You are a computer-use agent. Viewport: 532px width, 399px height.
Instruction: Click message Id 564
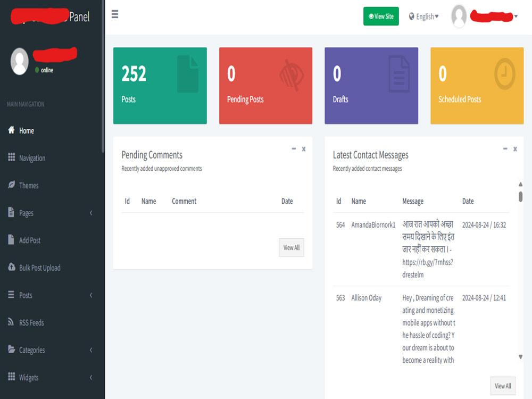(x=340, y=225)
